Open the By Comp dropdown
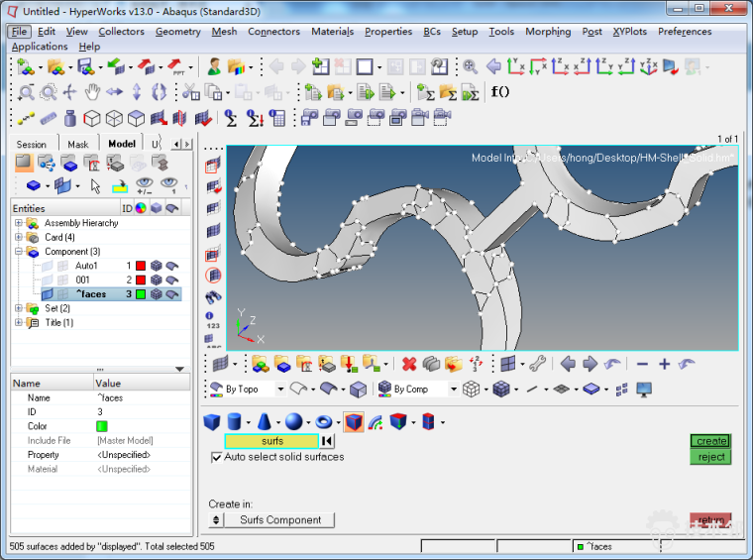The width and height of the screenshot is (753, 560). pyautogui.click(x=453, y=390)
